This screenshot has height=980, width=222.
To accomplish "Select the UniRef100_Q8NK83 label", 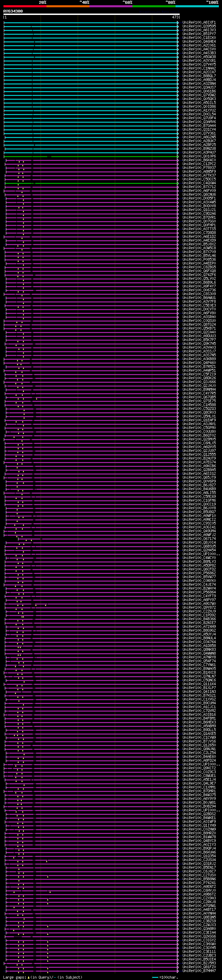I will tap(199, 649).
